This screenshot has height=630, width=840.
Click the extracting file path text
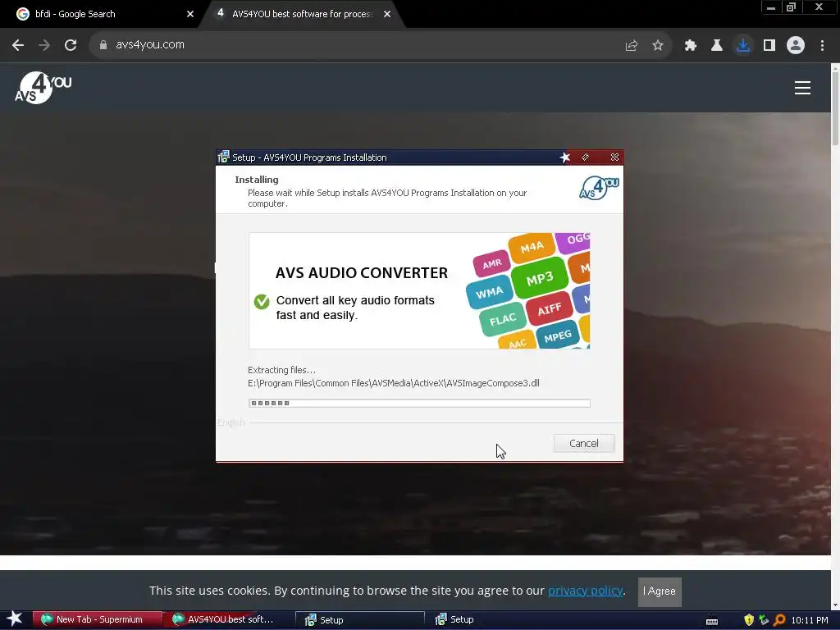(394, 383)
